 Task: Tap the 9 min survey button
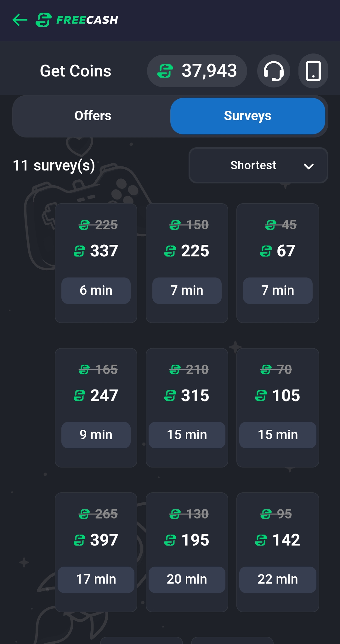[96, 435]
